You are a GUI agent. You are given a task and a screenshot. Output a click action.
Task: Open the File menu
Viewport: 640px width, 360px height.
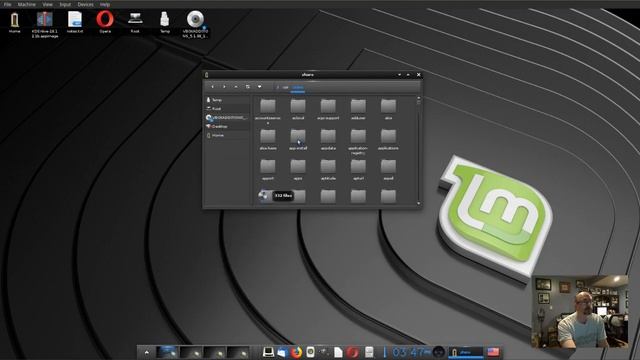7,4
